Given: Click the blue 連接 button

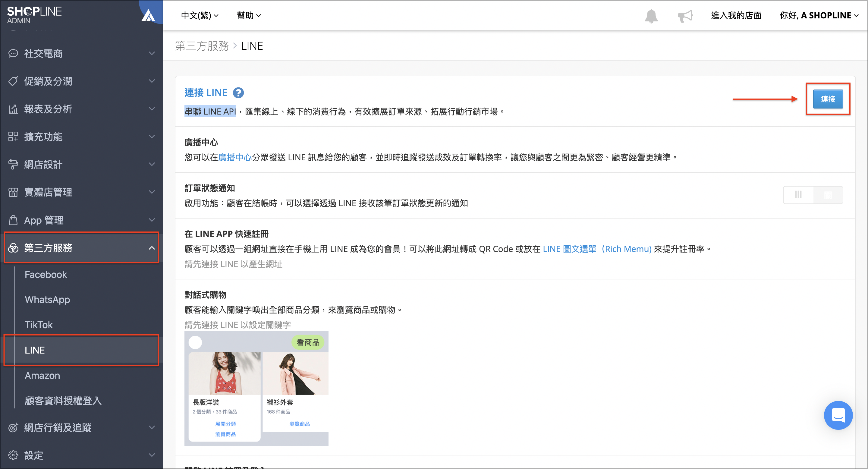Looking at the screenshot, I should point(828,99).
